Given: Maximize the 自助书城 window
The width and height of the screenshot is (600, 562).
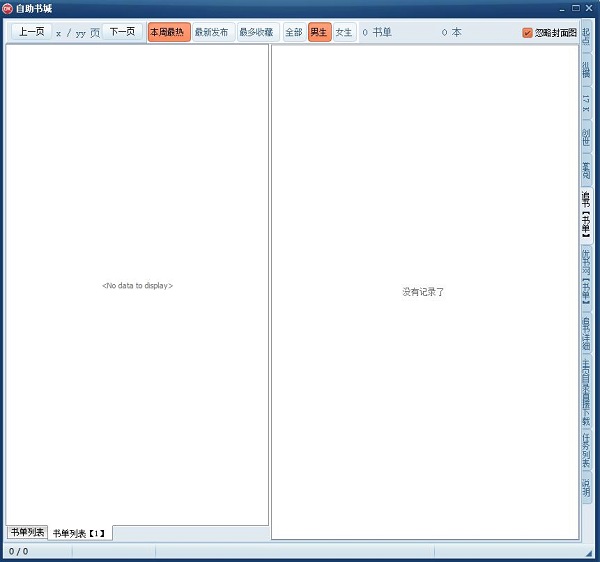Looking at the screenshot, I should pos(576,8).
